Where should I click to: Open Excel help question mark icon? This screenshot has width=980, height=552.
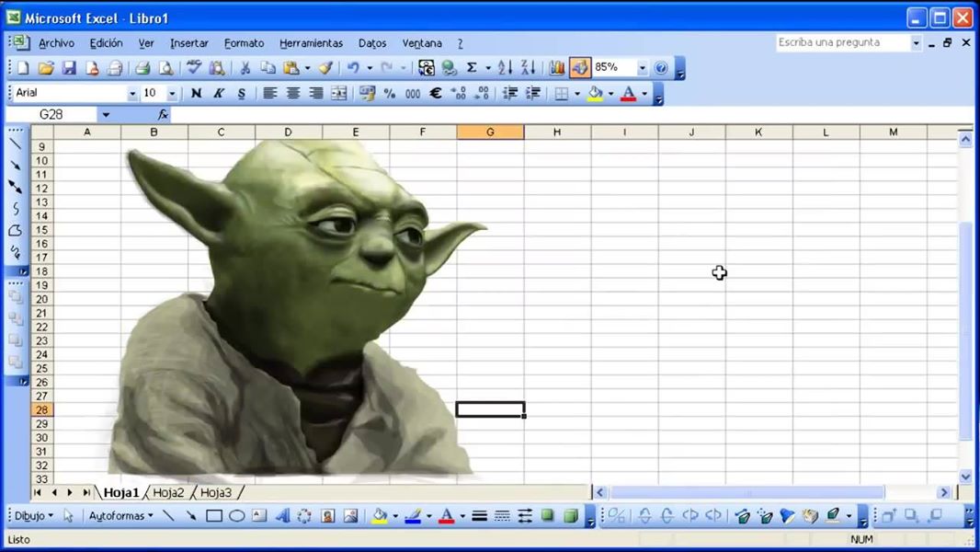pos(661,67)
